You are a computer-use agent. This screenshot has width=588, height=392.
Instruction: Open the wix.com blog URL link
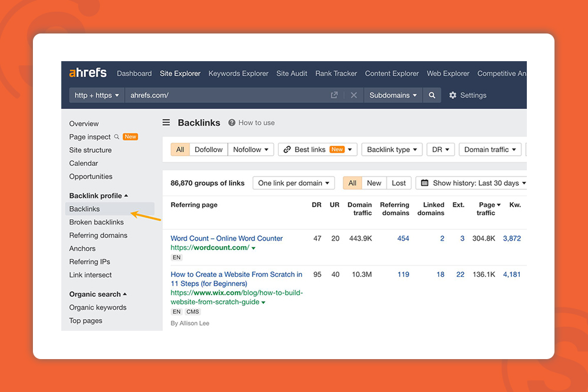(236, 297)
